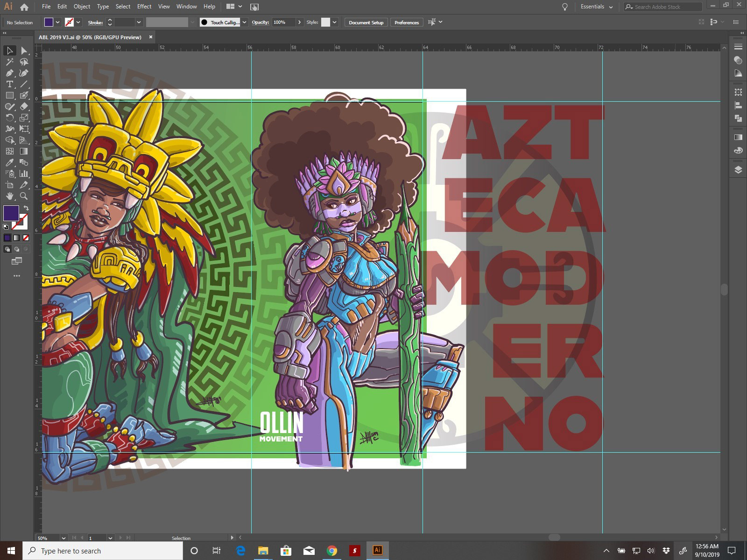Choose the Shape Builder tool
Viewport: 747px width, 560px height.
(9, 140)
